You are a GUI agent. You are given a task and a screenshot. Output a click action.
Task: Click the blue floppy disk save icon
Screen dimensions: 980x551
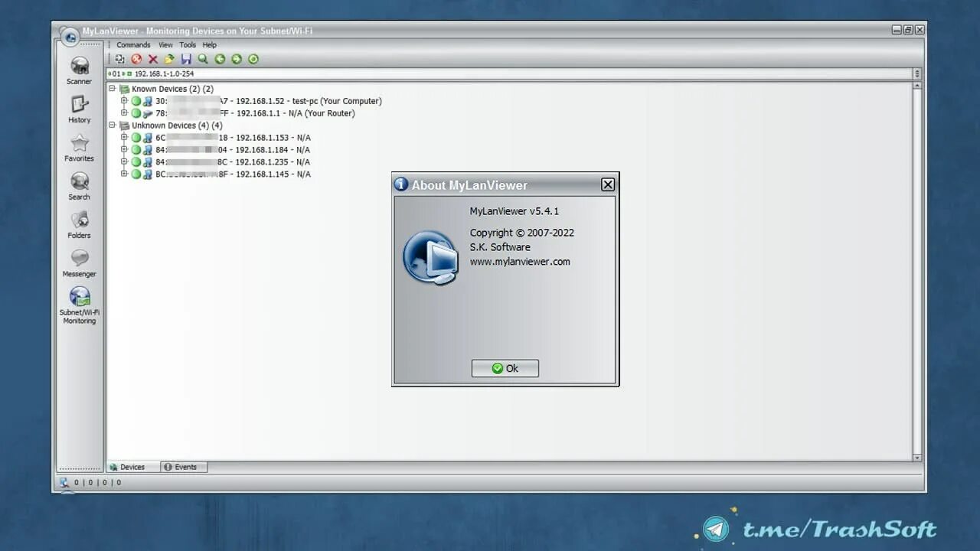tap(186, 59)
